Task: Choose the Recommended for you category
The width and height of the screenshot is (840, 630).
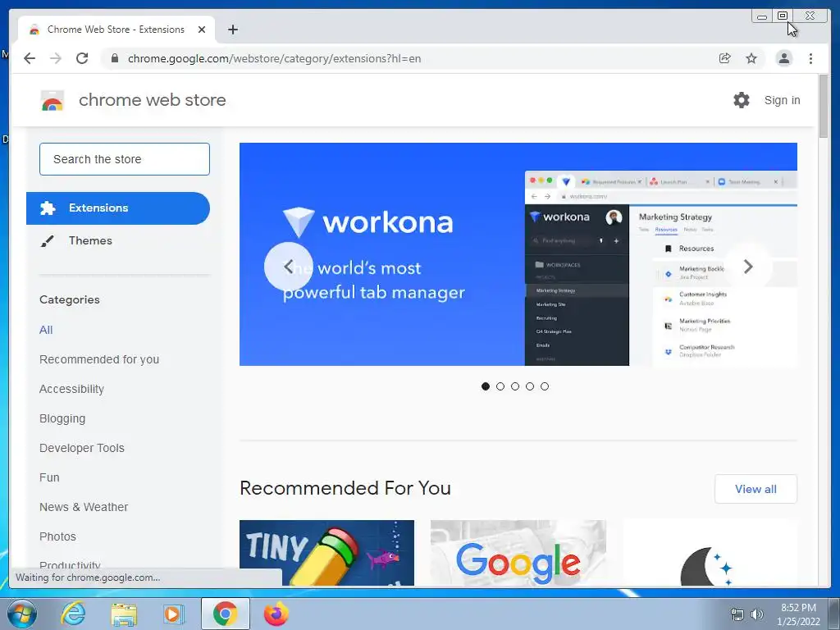Action: [x=99, y=359]
